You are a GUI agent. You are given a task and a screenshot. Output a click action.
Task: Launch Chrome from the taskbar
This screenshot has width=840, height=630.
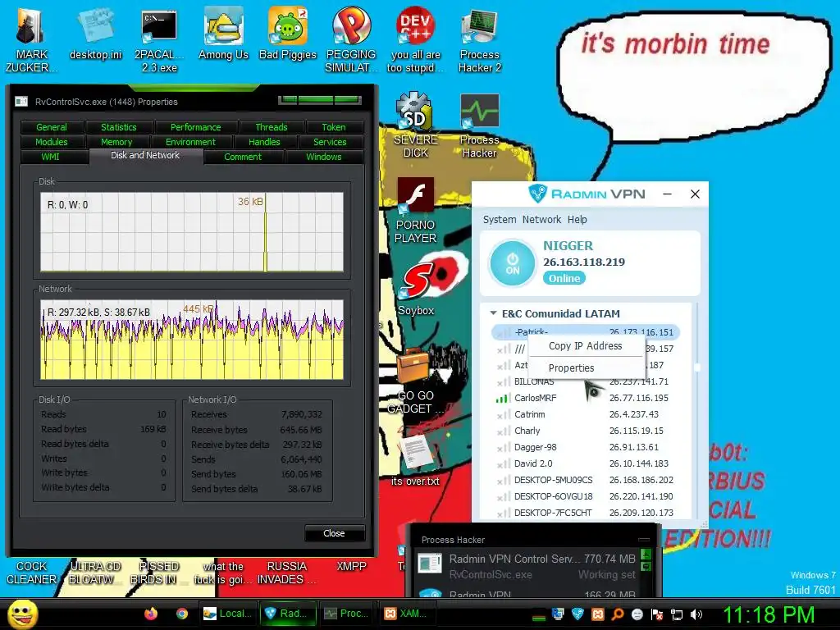(182, 614)
